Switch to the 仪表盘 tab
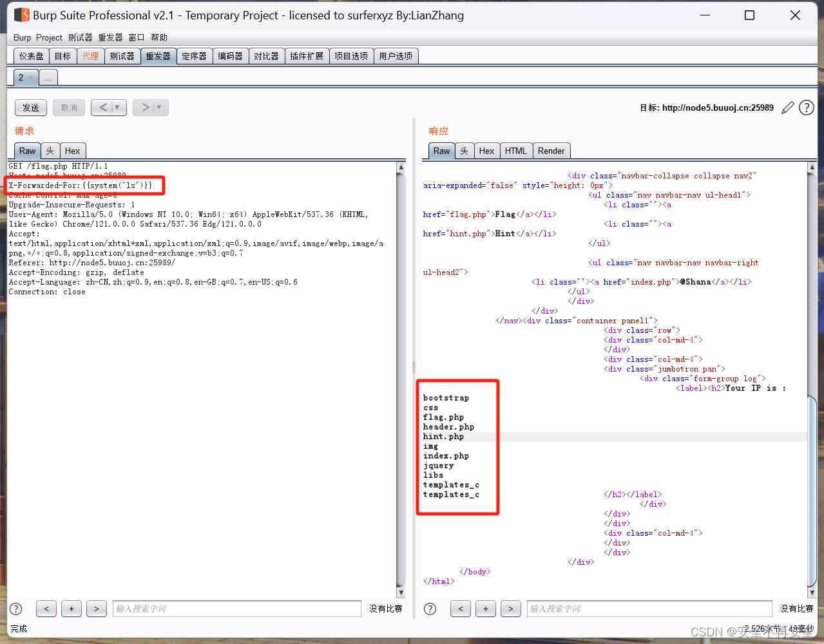 click(x=32, y=56)
